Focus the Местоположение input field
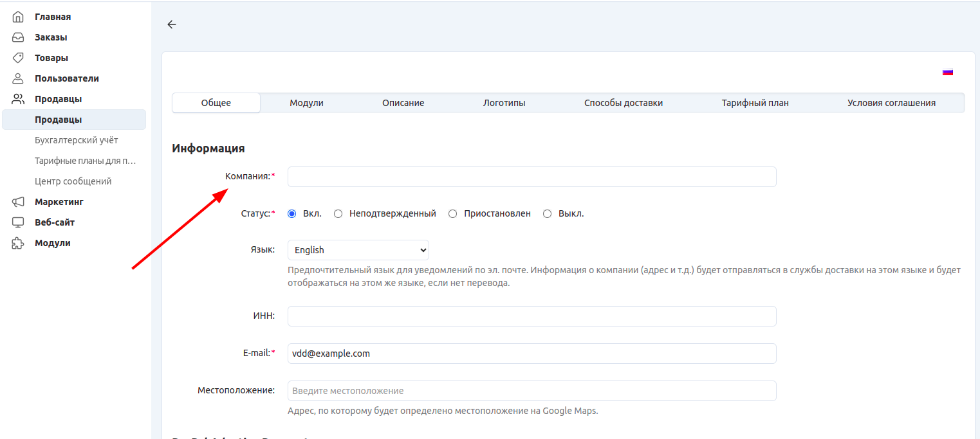Viewport: 980px width, 439px height. tap(532, 391)
